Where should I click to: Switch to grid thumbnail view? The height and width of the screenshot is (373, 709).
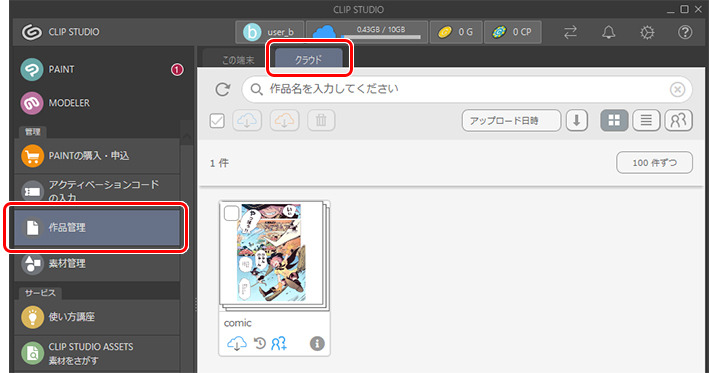(614, 121)
